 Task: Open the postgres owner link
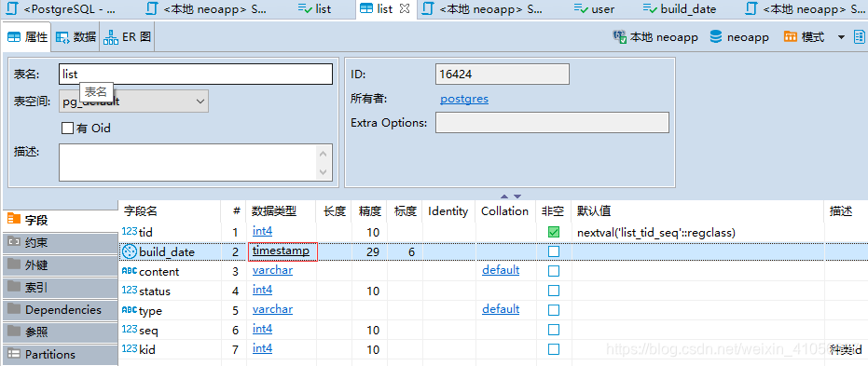464,99
